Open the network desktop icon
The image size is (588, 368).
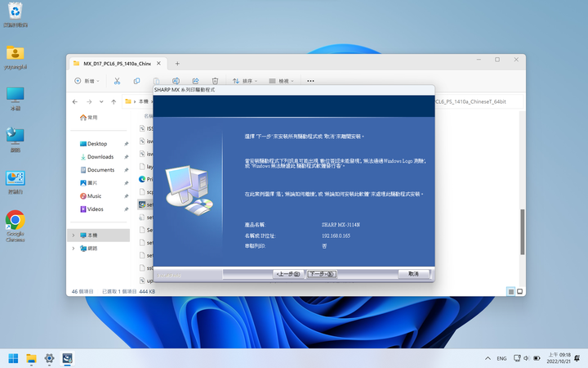point(16,140)
